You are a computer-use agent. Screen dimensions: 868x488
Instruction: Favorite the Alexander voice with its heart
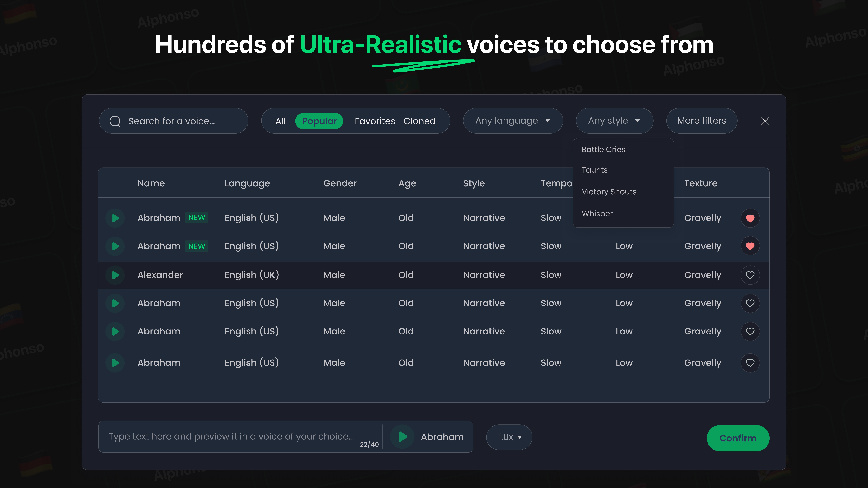coord(750,275)
